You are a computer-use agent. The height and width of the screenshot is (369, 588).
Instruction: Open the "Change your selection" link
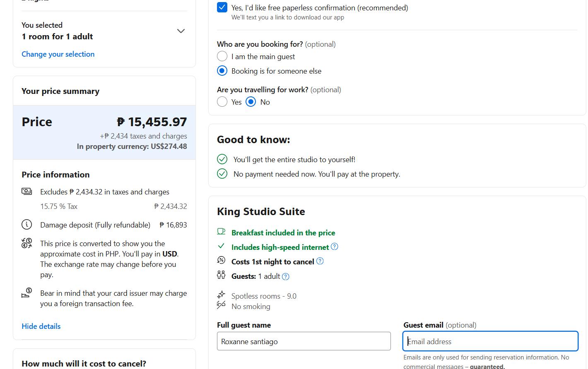coord(58,54)
